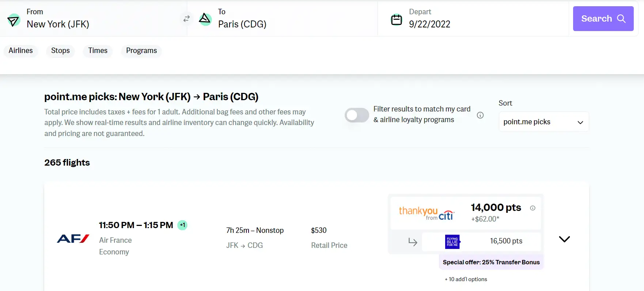The width and height of the screenshot is (644, 291).
Task: Click the info icon beside filter results
Action: pyautogui.click(x=480, y=115)
